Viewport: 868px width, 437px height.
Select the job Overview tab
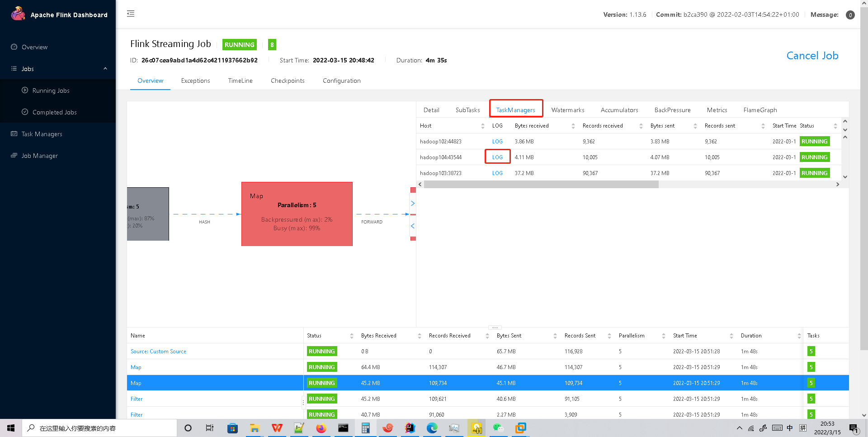pyautogui.click(x=150, y=81)
